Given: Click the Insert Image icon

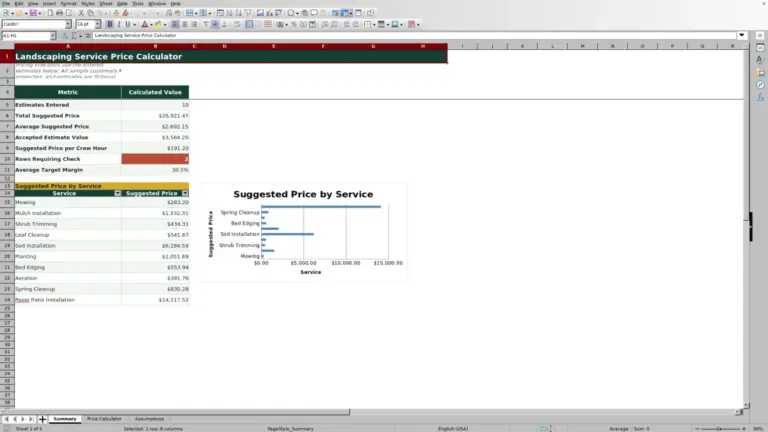Looking at the screenshot, I should click(x=260, y=13).
